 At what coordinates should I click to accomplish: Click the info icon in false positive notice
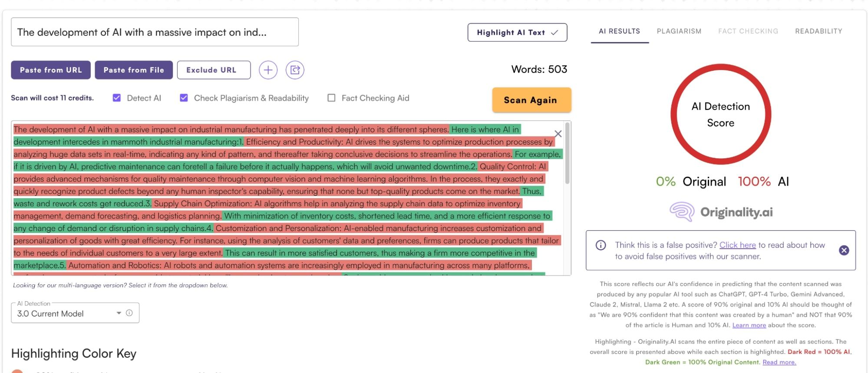tap(601, 245)
